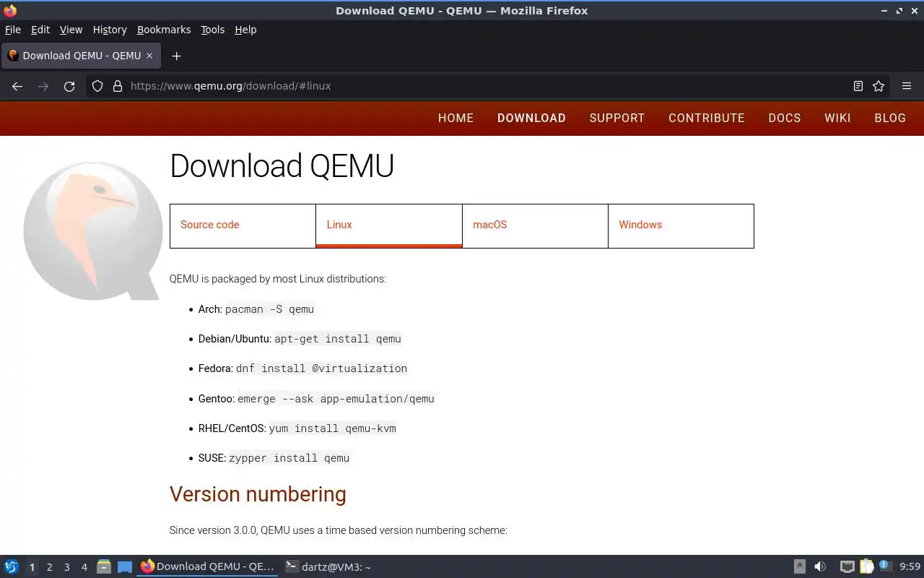Close the Download QEMU tab
This screenshot has height=578, width=924.
(x=149, y=56)
